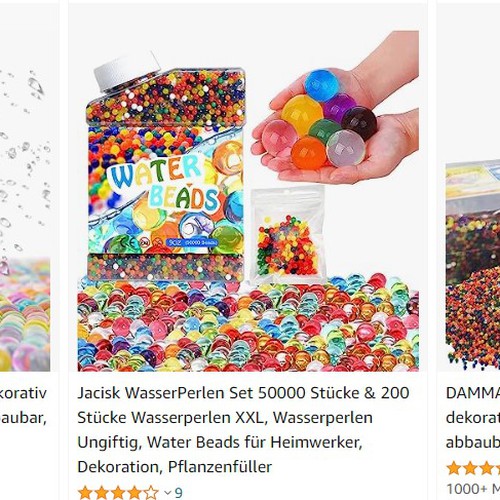This screenshot has width=500, height=500.
Task: Click the hand holding large colored beads
Action: pyautogui.click(x=337, y=110)
